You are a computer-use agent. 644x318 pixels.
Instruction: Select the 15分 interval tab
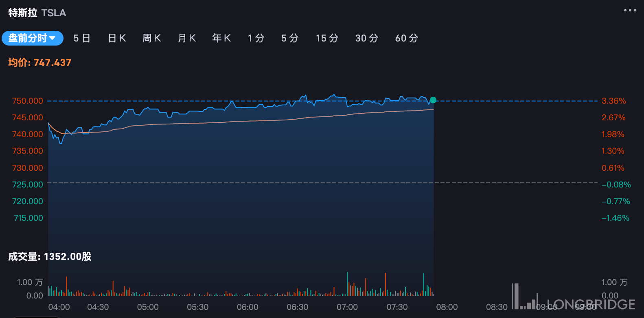[x=327, y=38]
